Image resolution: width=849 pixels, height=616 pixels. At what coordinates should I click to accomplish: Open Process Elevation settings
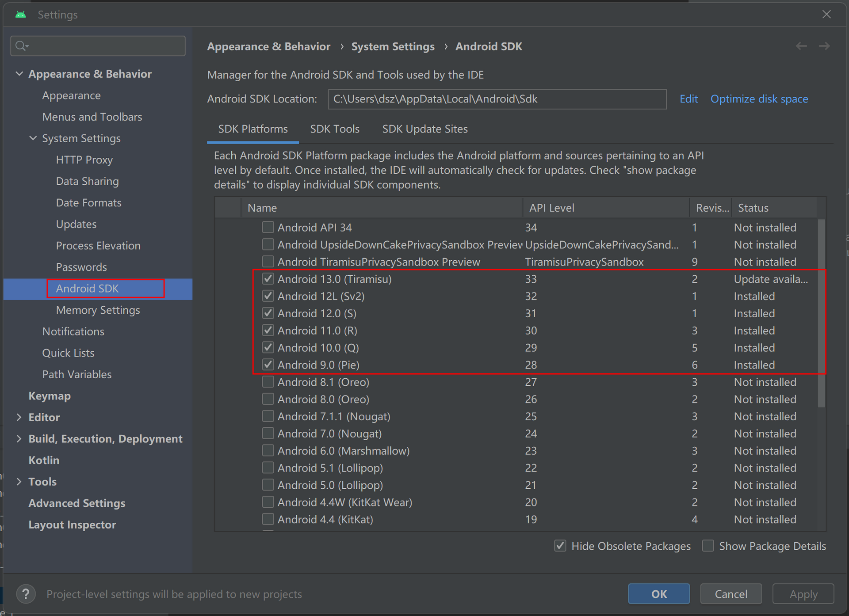98,245
